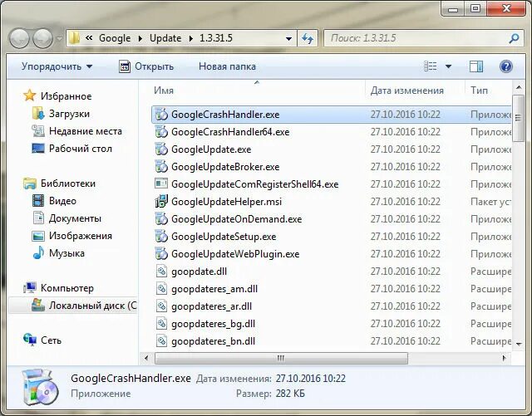Click Музыка library note icon
The height and width of the screenshot is (416, 532).
point(38,253)
